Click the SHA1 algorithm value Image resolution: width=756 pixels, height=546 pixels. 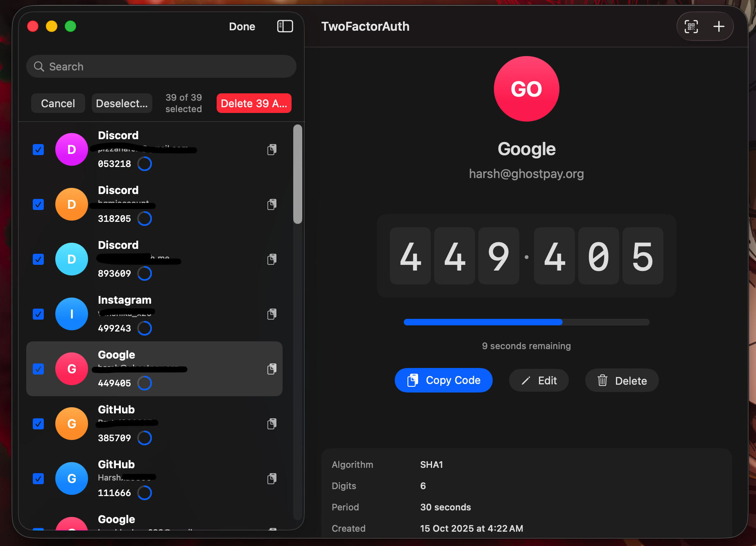tap(432, 465)
